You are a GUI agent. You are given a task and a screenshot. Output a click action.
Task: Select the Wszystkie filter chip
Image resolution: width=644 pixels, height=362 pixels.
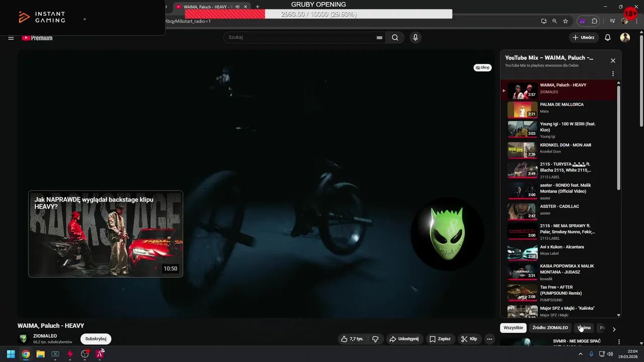(513, 328)
